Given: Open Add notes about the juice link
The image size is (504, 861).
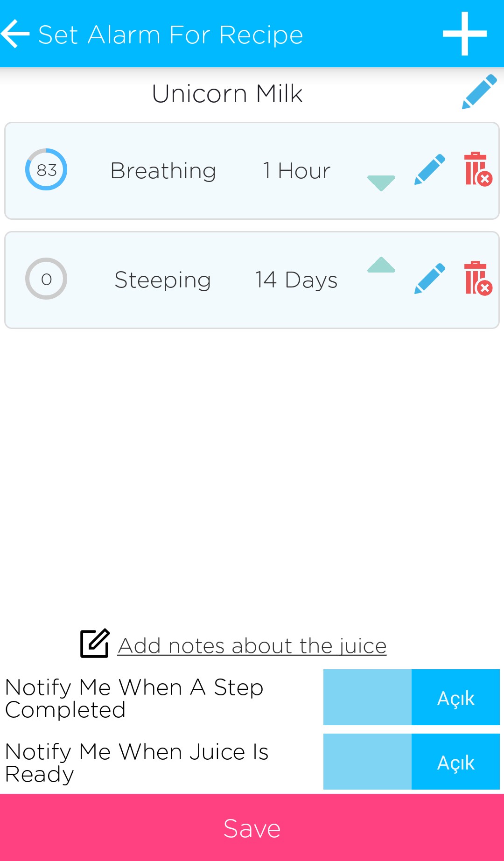Looking at the screenshot, I should coord(252,646).
